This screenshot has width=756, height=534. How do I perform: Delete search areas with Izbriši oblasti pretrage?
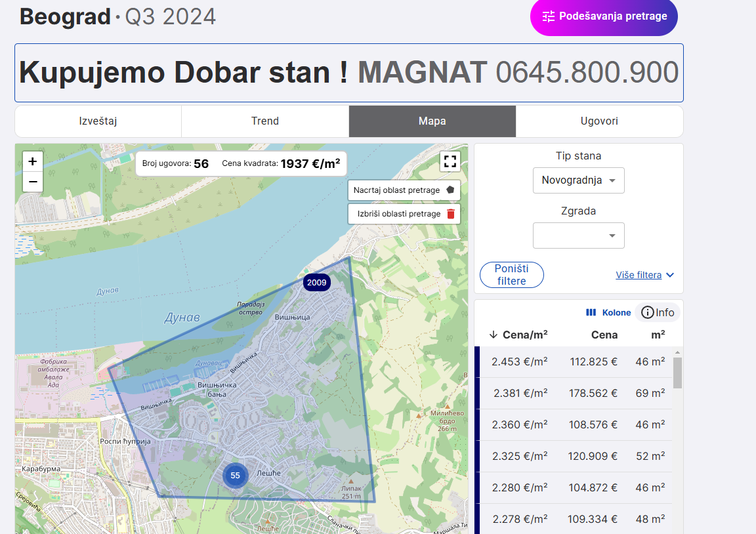click(x=404, y=214)
